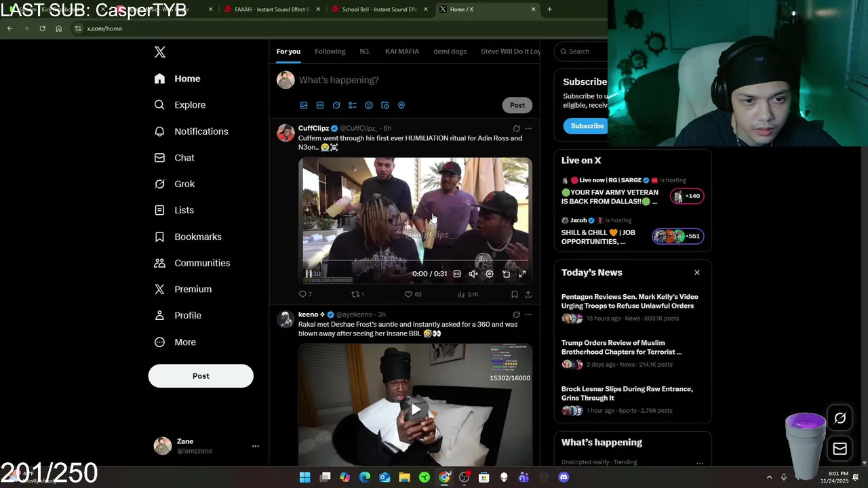Open emoji picker in composer
Screen dimensions: 868x488
[369, 105]
